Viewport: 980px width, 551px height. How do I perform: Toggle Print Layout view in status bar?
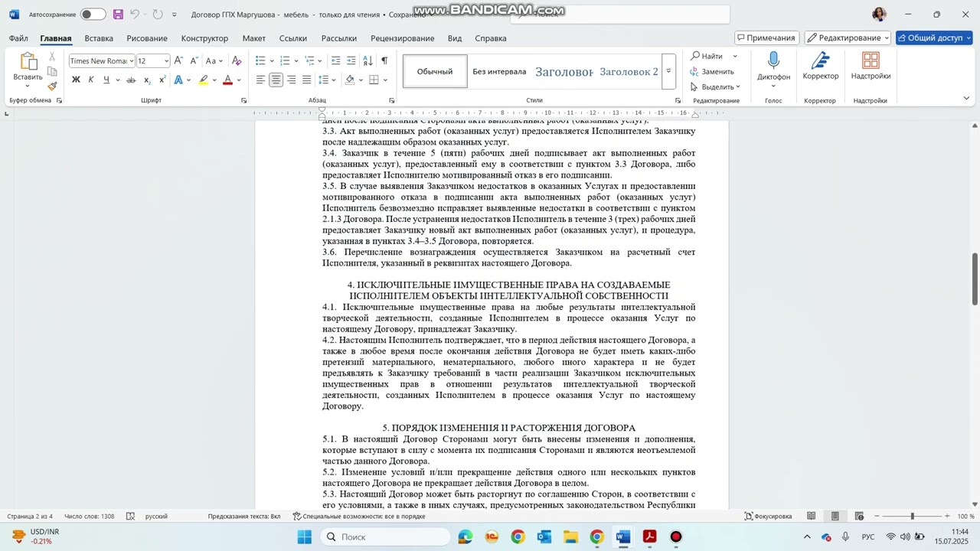tap(835, 517)
